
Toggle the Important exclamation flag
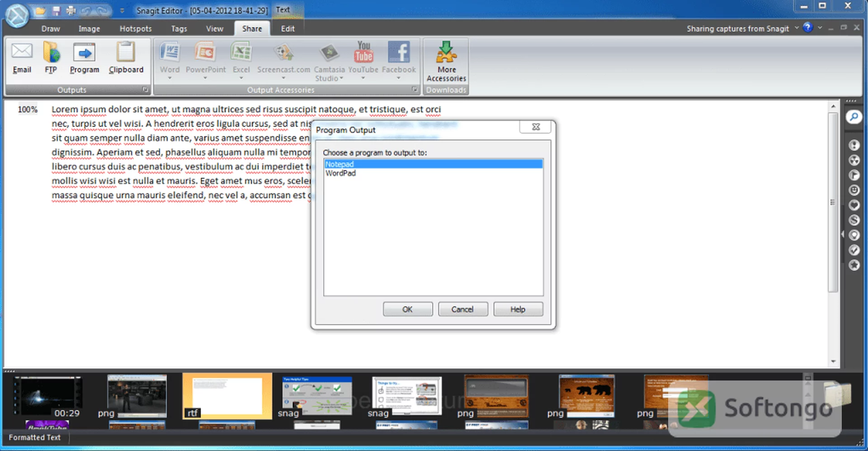(854, 145)
